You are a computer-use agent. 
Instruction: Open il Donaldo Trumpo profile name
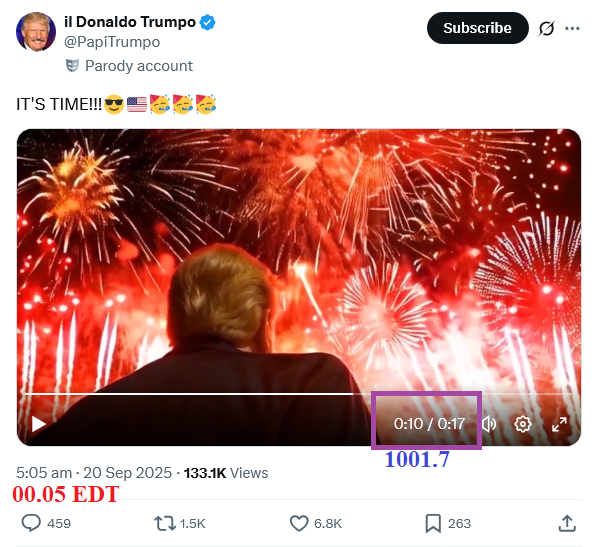[130, 22]
